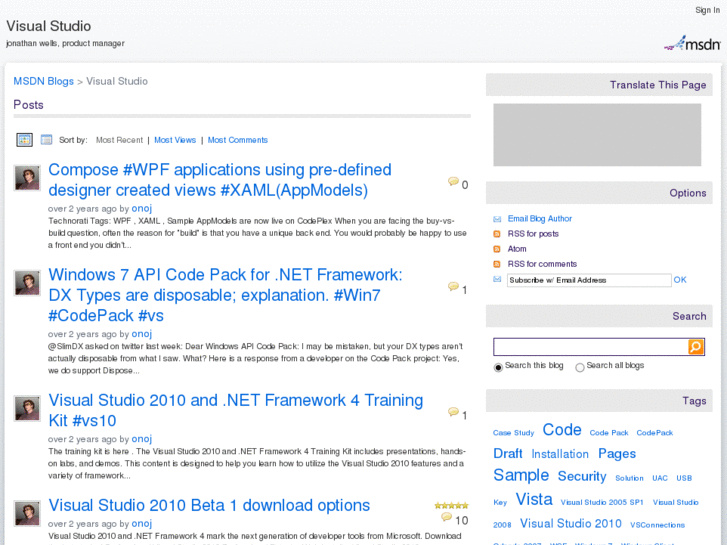
Task: Click the author avatar beside the Training Kit post
Action: click(27, 408)
